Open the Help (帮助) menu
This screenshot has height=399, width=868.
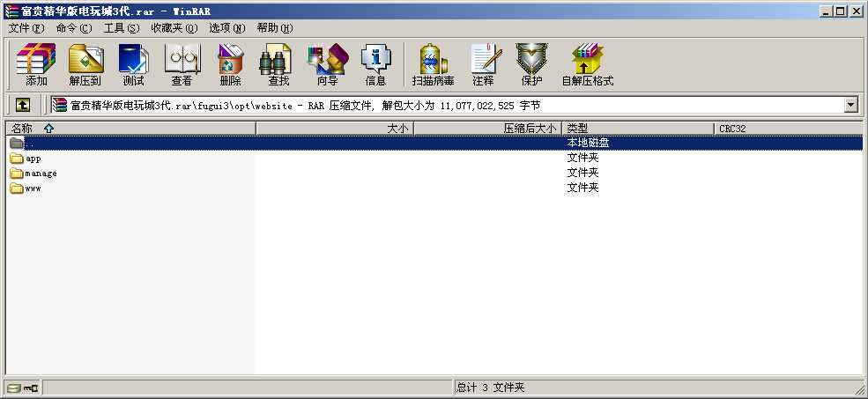(x=275, y=27)
